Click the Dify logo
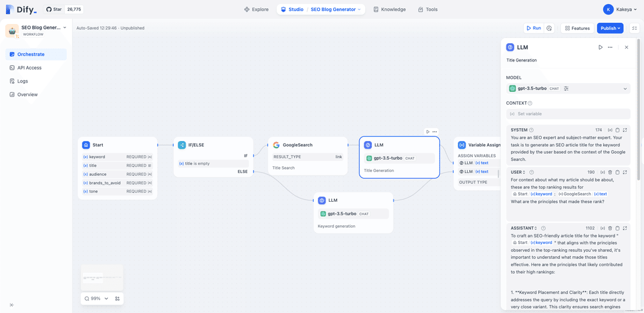The image size is (644, 313). click(x=22, y=9)
